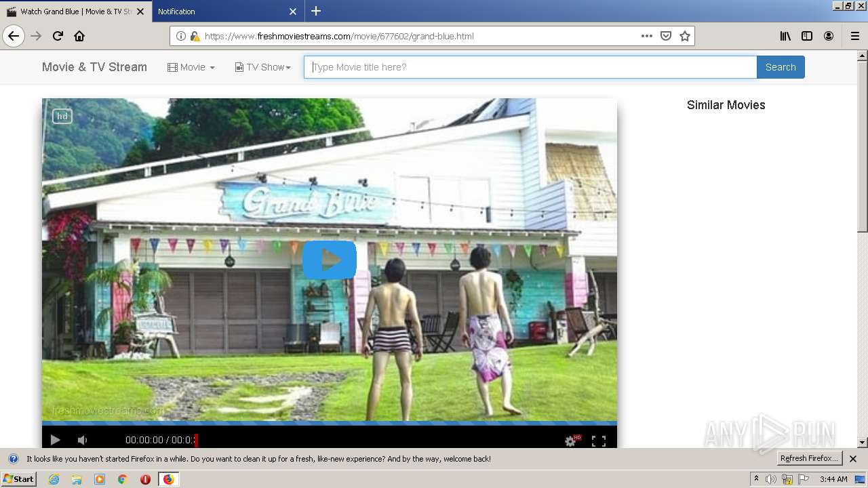Expand the TV Show dropdown menu
This screenshot has height=488, width=868.
[x=263, y=67]
